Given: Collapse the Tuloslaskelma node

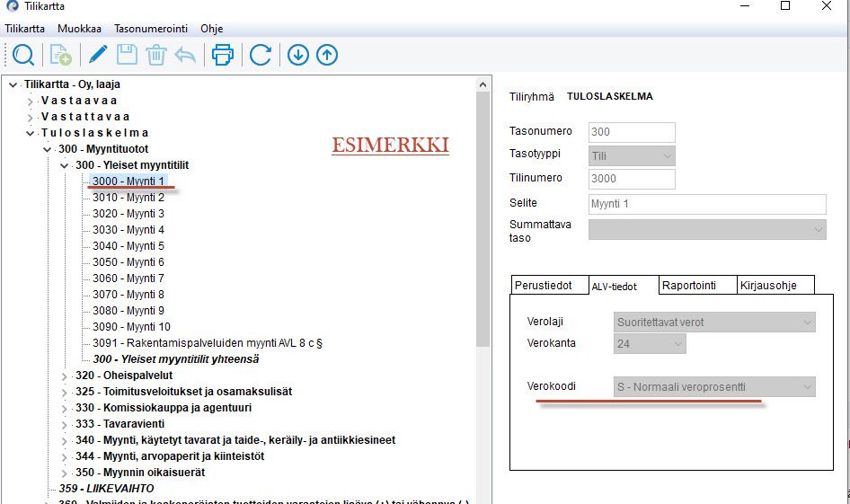Looking at the screenshot, I should click(x=31, y=133).
